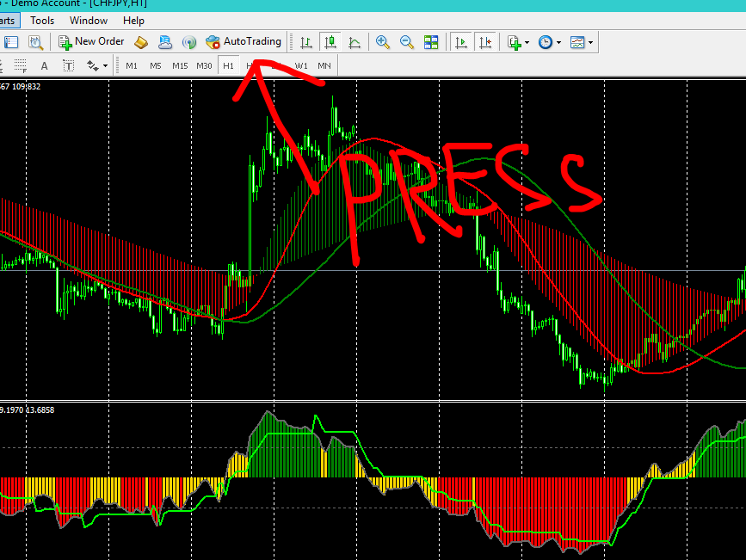This screenshot has height=560, width=746.
Task: Open the Charts menu
Action: pyautogui.click(x=8, y=21)
